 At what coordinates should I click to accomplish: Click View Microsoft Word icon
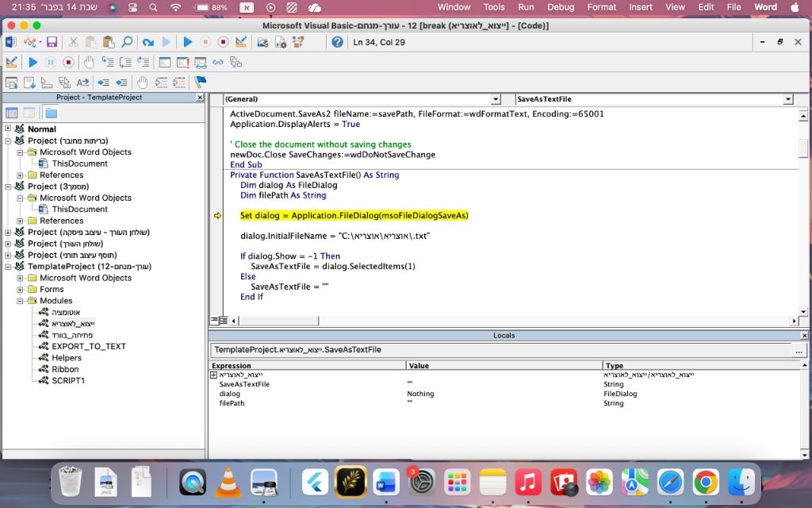pos(11,42)
